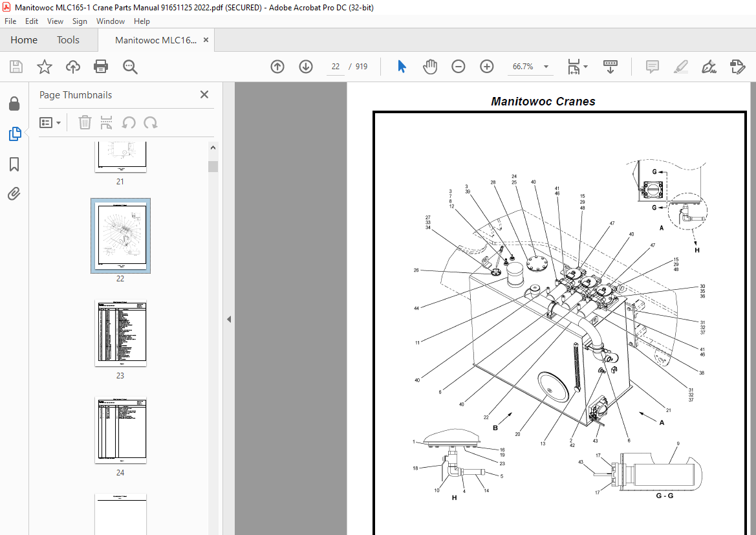Open the Attachments paperclip pane
This screenshot has width=756, height=535.
(14, 194)
